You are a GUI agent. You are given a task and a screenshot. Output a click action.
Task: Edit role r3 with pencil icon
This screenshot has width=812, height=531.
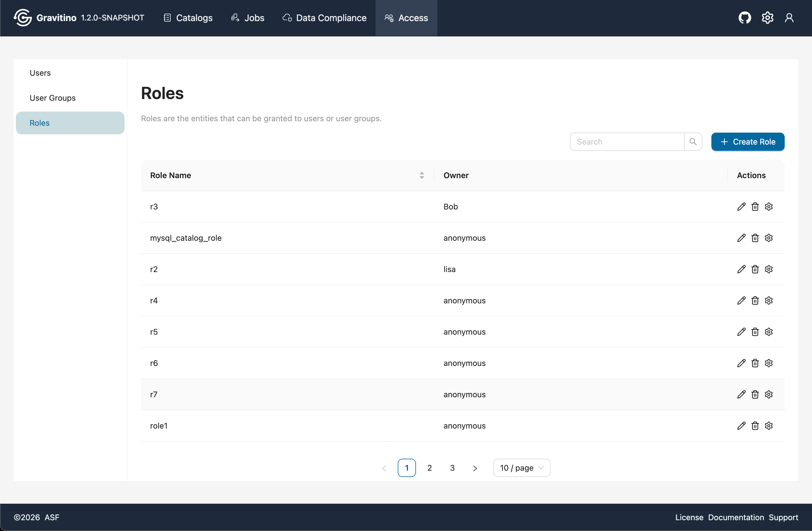[741, 207]
